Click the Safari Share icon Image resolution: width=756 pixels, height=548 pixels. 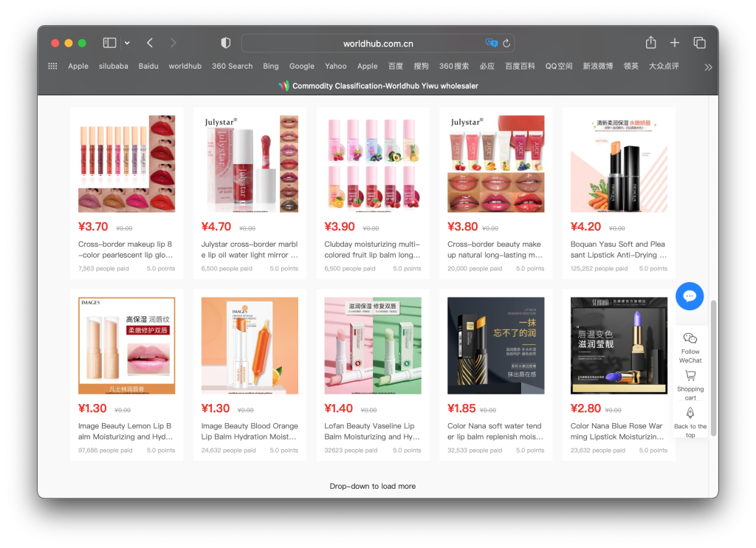tap(650, 43)
